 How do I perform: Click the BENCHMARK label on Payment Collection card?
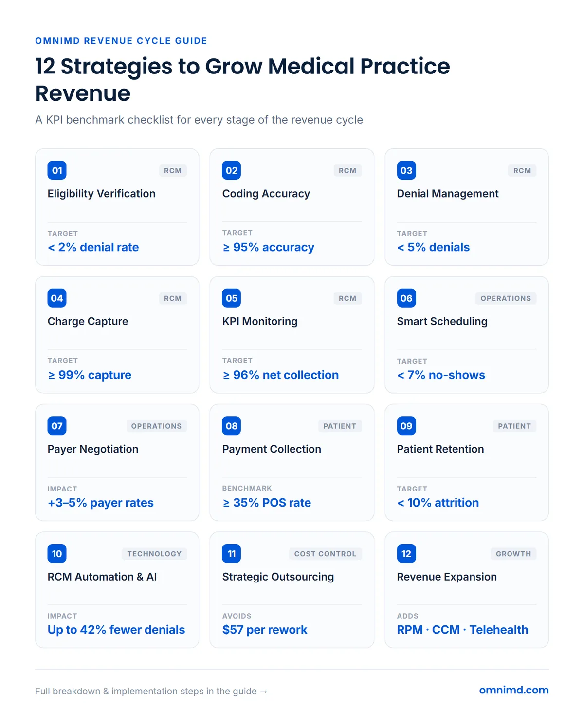coord(247,488)
